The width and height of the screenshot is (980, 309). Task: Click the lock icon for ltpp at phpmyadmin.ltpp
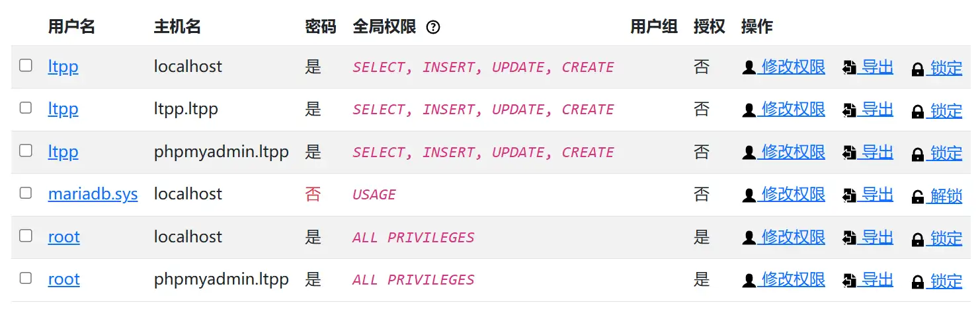918,154
